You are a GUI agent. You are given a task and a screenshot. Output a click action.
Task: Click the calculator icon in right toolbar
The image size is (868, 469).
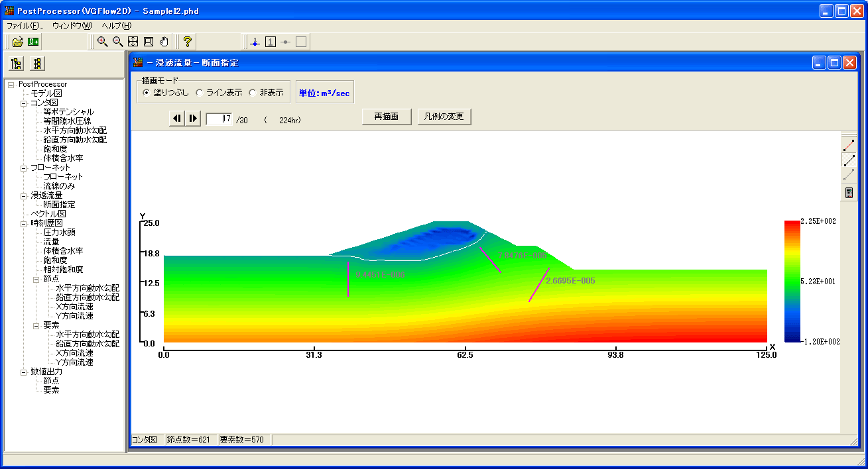(x=849, y=193)
